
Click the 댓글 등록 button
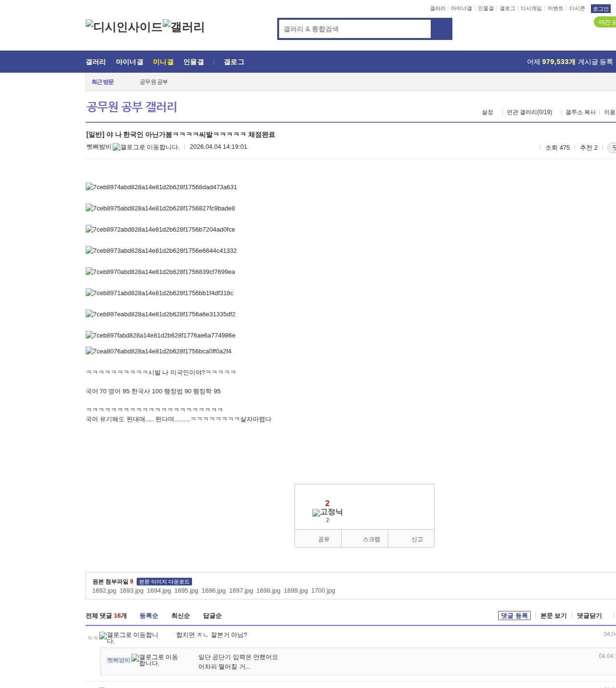click(514, 616)
